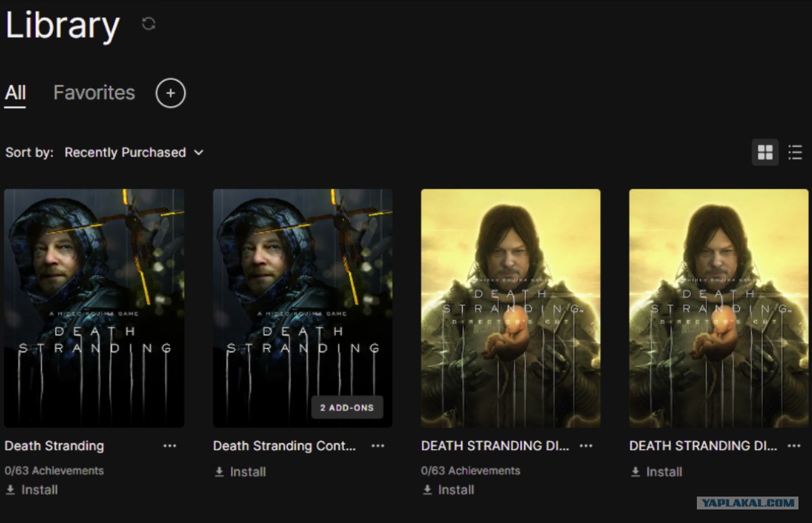Install the last Director's Cut entry
Viewport: 812px width, 523px height.
(657, 472)
